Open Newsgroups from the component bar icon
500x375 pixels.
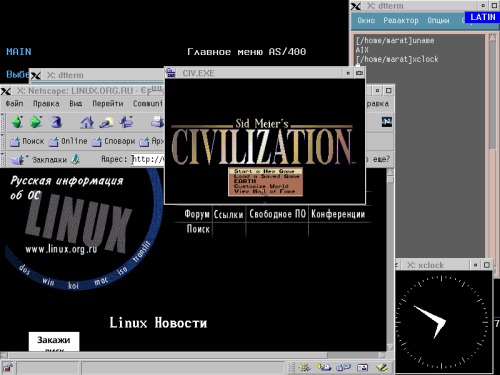pos(343,368)
